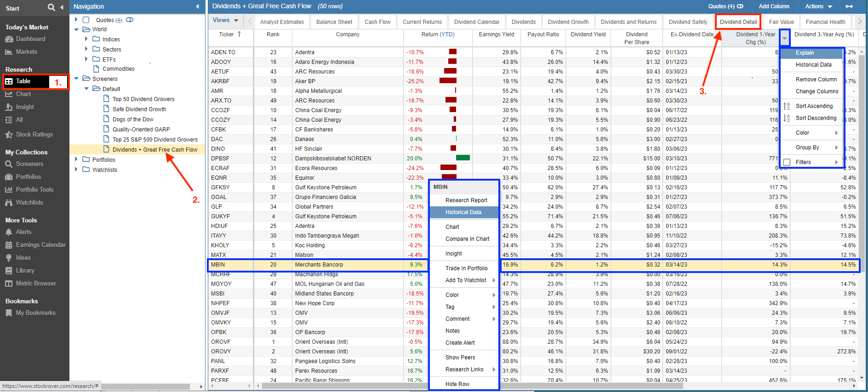Collapse the World folder
This screenshot has width=868, height=392.
(76, 29)
